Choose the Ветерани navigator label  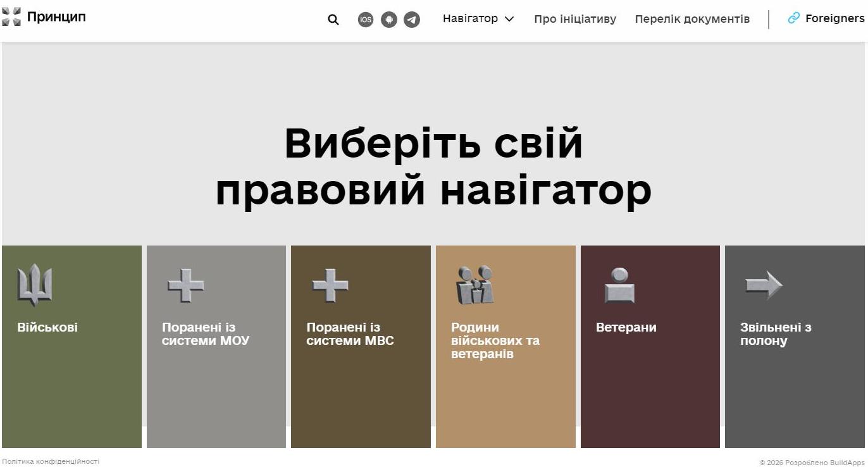point(626,327)
